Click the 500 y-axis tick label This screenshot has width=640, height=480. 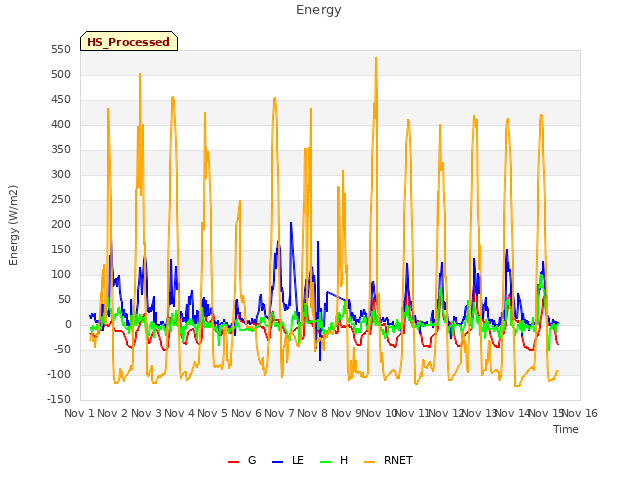[x=61, y=75]
